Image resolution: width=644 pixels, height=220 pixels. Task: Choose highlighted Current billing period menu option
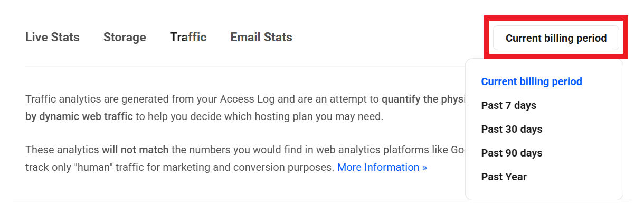coord(532,82)
